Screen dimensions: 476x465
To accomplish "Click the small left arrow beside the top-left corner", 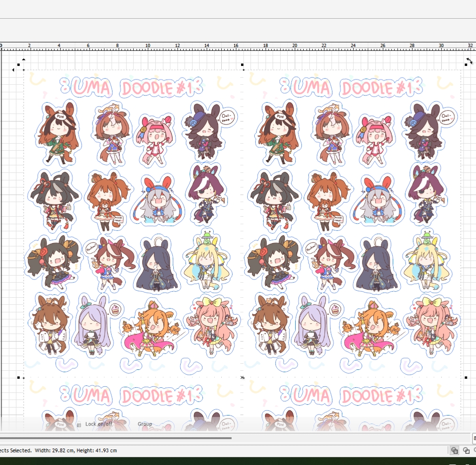I will pyautogui.click(x=13, y=70).
